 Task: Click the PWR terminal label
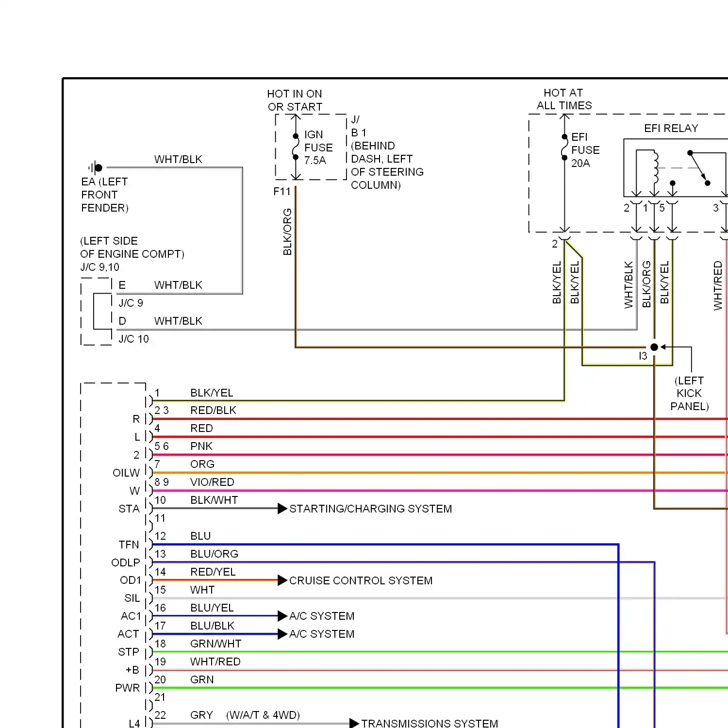pos(128,688)
